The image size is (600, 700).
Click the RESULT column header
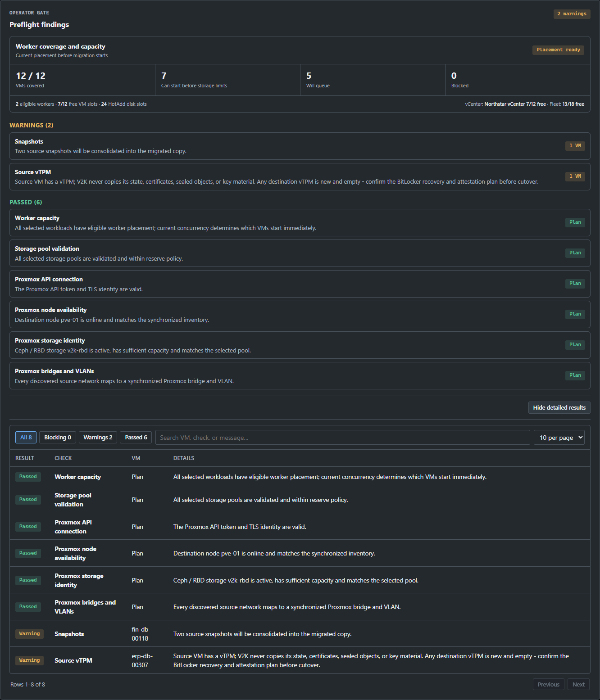click(x=25, y=458)
